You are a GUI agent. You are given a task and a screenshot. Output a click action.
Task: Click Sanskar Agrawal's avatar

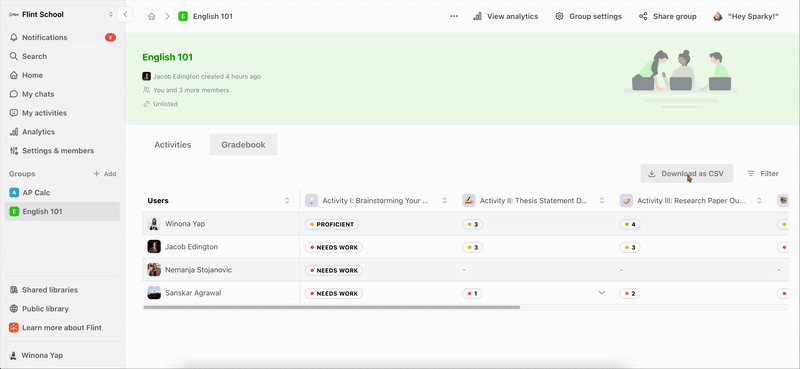pos(154,293)
